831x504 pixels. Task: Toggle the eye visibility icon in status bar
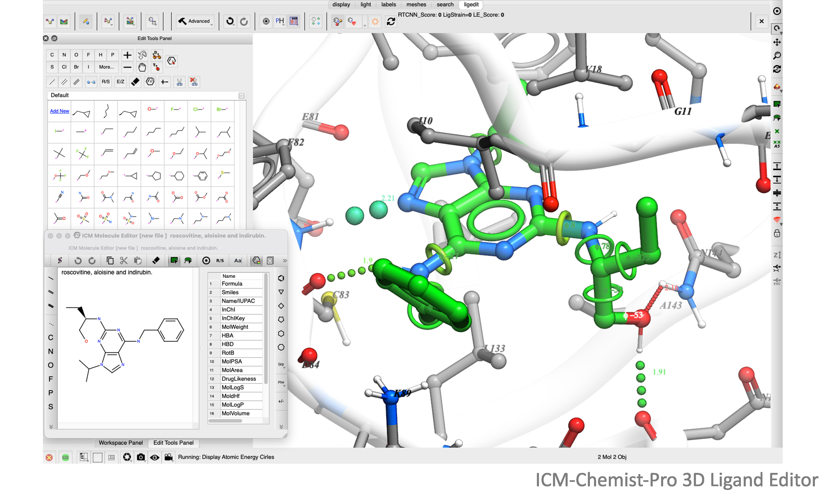click(x=155, y=458)
